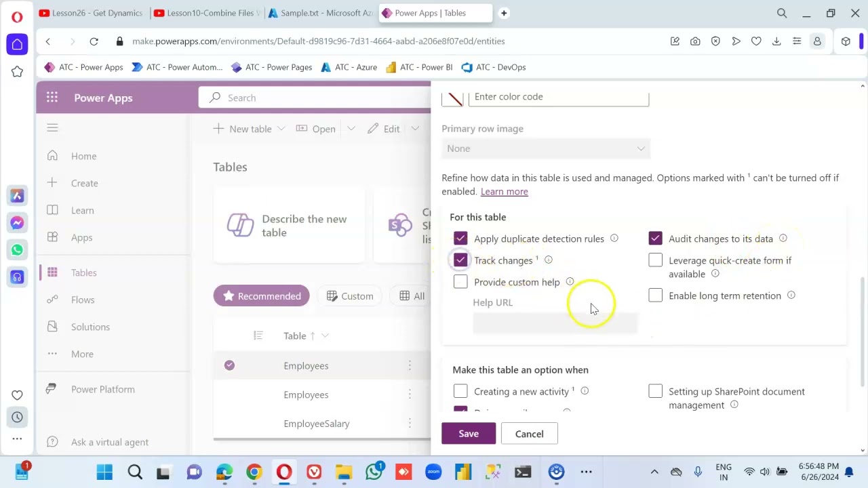Viewport: 868px width, 488px height.
Task: Open the browser downloads icon
Action: (776, 41)
